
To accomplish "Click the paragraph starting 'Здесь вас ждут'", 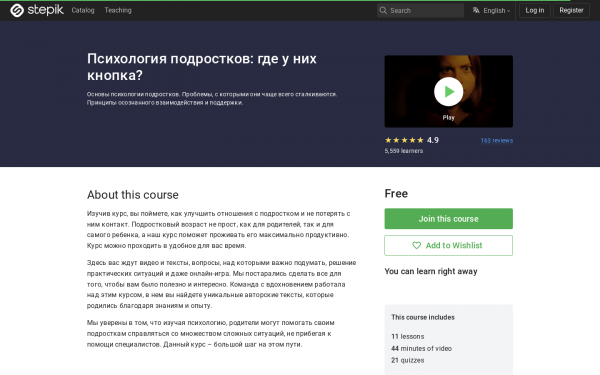I will point(222,284).
